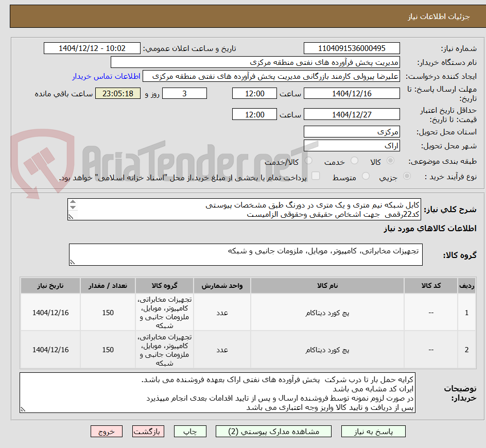Click the buyer notes 'توضیحات خریدار' text box
Viewport: 486px width, 448px height.
pyautogui.click(x=217, y=392)
